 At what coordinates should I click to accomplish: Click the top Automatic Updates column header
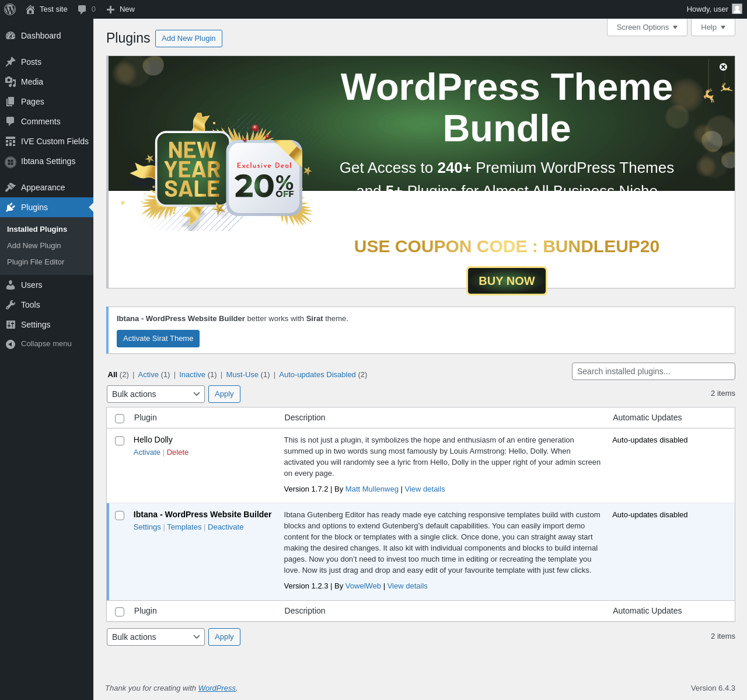pyautogui.click(x=647, y=417)
